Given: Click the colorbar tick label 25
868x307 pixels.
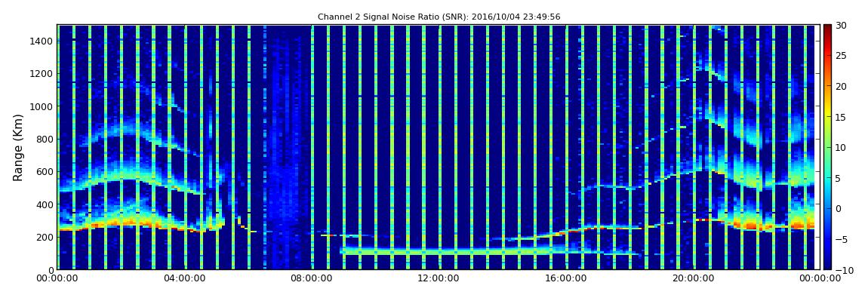Looking at the screenshot, I should pyautogui.click(x=842, y=56).
